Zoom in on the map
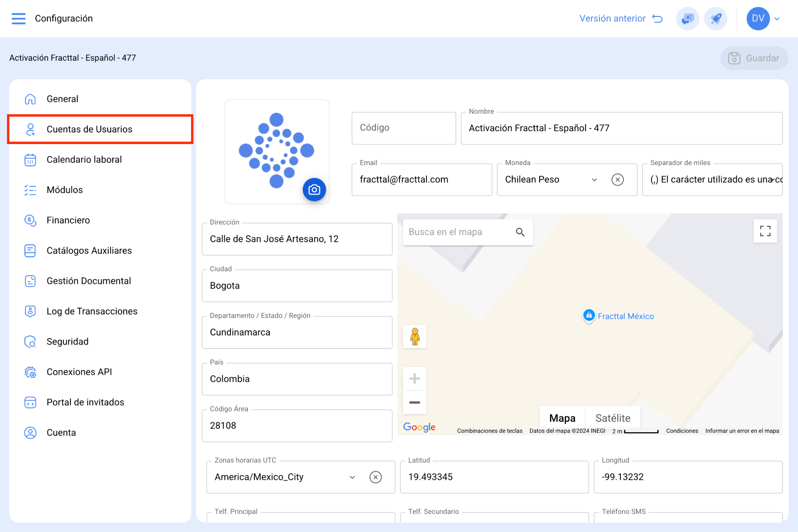Screen dimensions: 798x532 point(414,379)
